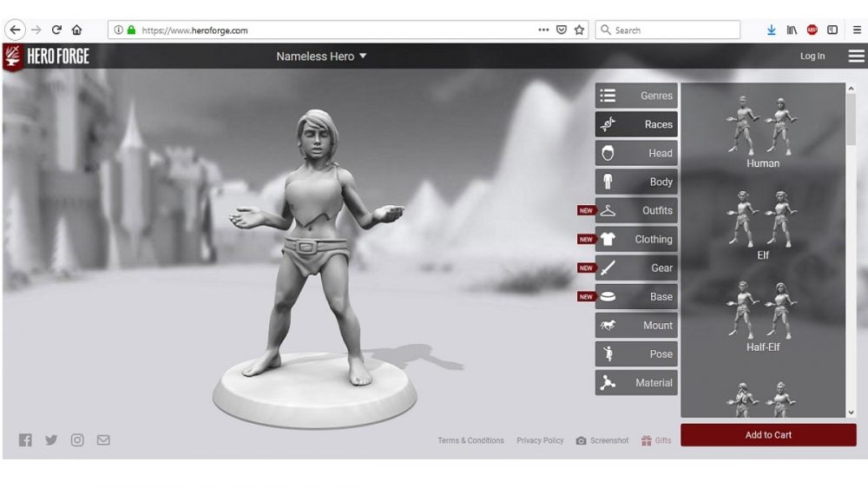Open the Facebook social icon
This screenshot has height=489, width=868.
pos(25,440)
